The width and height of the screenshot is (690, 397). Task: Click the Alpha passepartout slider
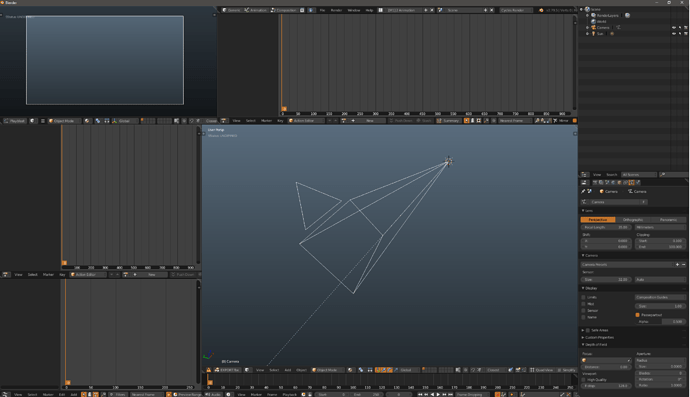660,321
